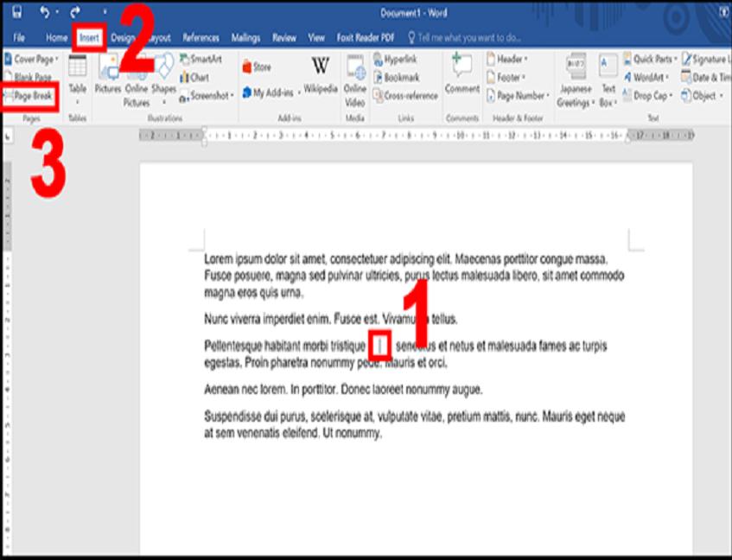Open the Cover Page dropdown
732x560 pixels.
pos(31,60)
